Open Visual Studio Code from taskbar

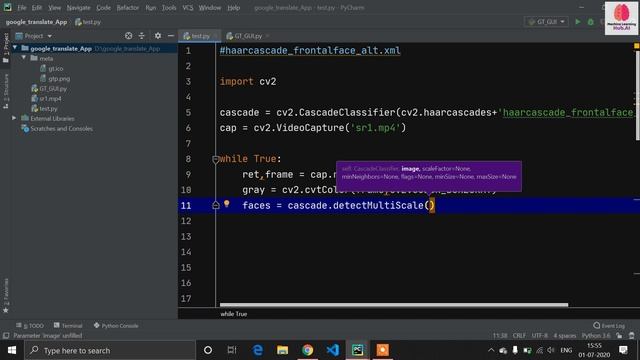coord(333,350)
